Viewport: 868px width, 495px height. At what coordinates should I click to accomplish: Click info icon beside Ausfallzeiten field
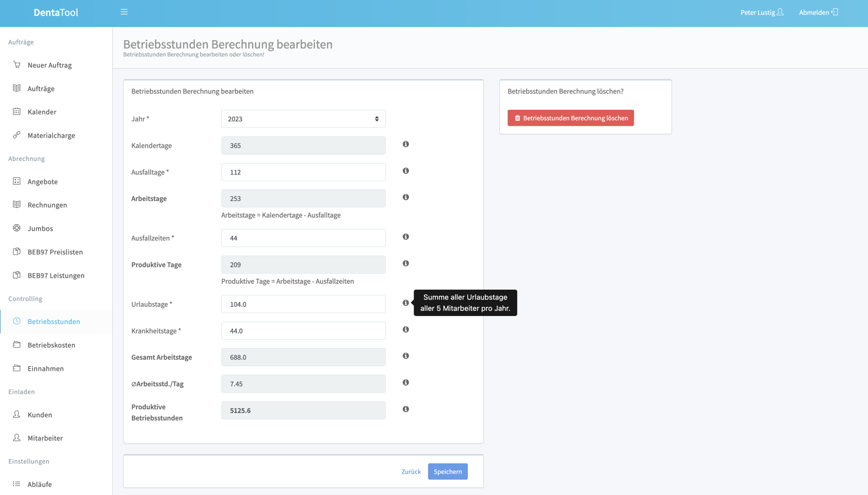[x=406, y=237]
